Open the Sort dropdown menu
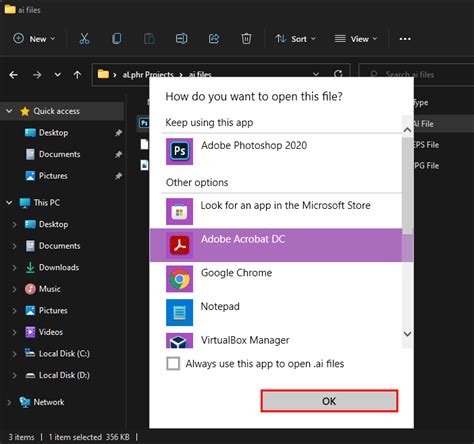474x444 pixels. tap(295, 39)
